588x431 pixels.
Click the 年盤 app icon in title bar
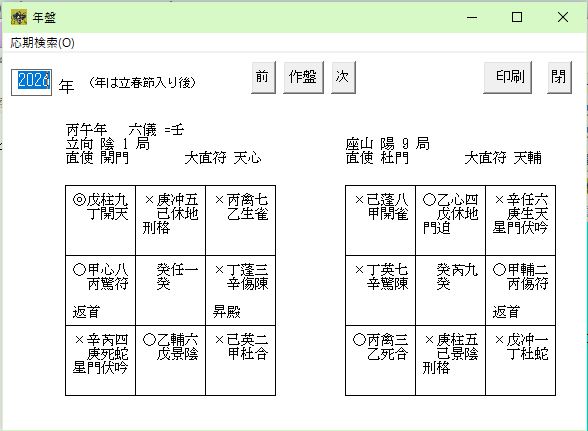pos(19,17)
